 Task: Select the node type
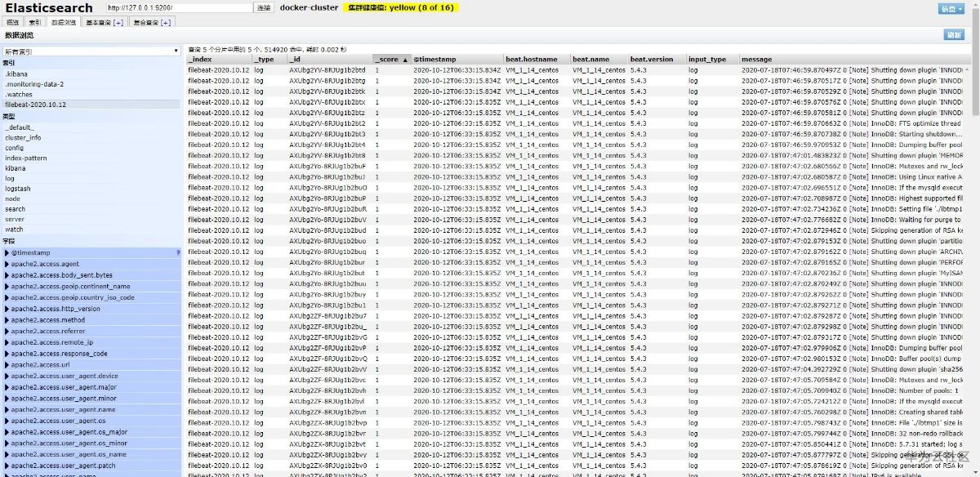12,198
